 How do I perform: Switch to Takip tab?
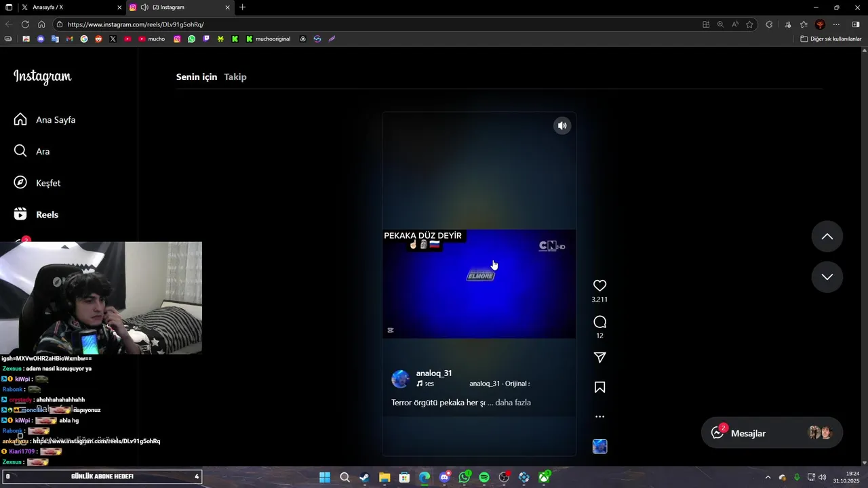(235, 77)
